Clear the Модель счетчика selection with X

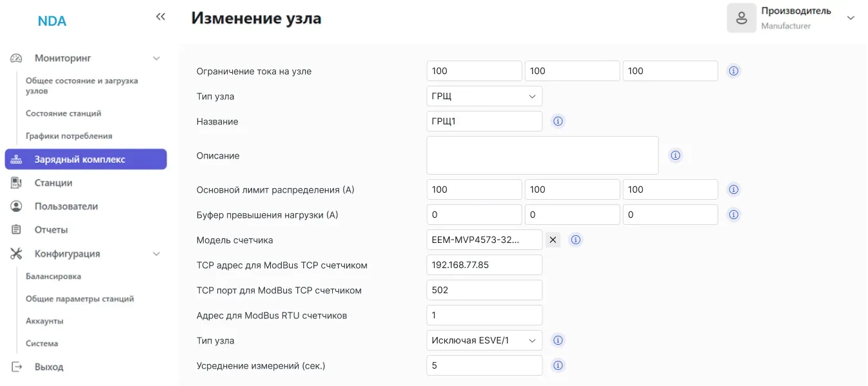553,240
